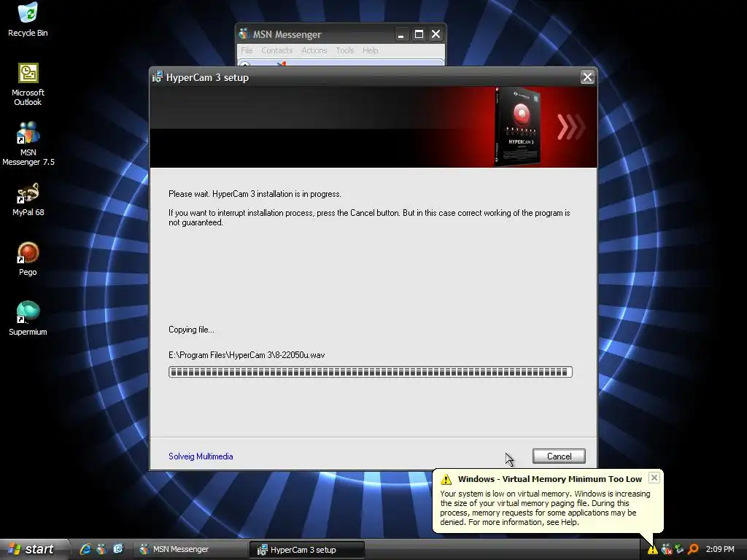Cancel the HyperCam 3 installation
The height and width of the screenshot is (560, 747).
[x=559, y=456]
